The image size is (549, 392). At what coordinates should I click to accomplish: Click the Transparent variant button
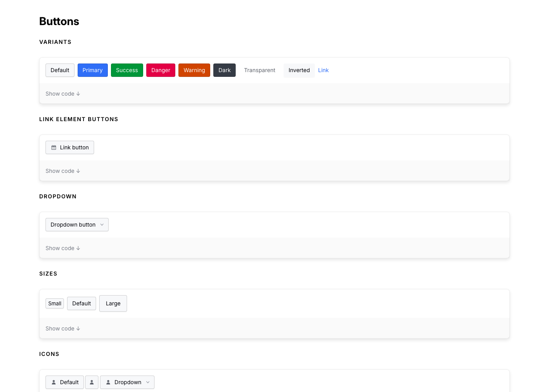[x=260, y=70]
